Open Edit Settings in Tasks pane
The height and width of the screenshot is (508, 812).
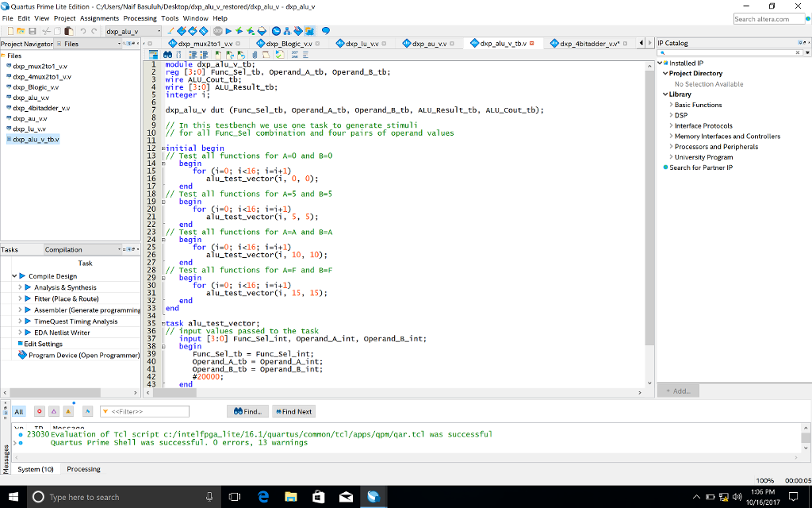[43, 344]
